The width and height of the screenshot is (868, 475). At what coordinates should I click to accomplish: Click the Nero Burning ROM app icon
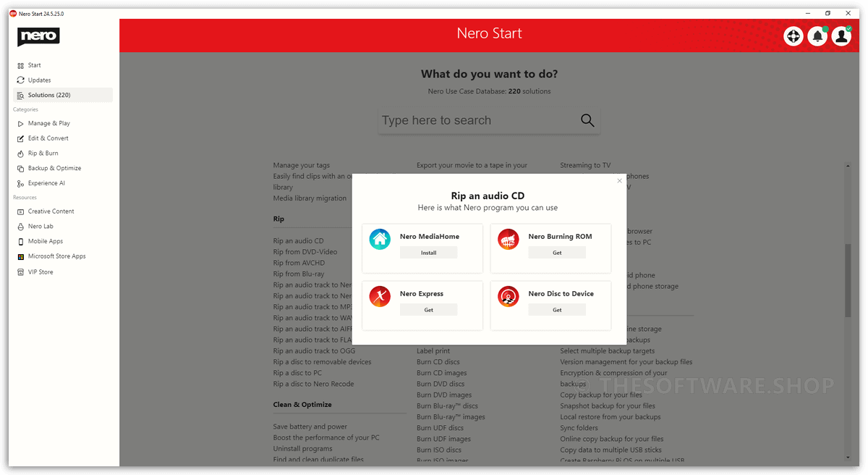pos(509,239)
